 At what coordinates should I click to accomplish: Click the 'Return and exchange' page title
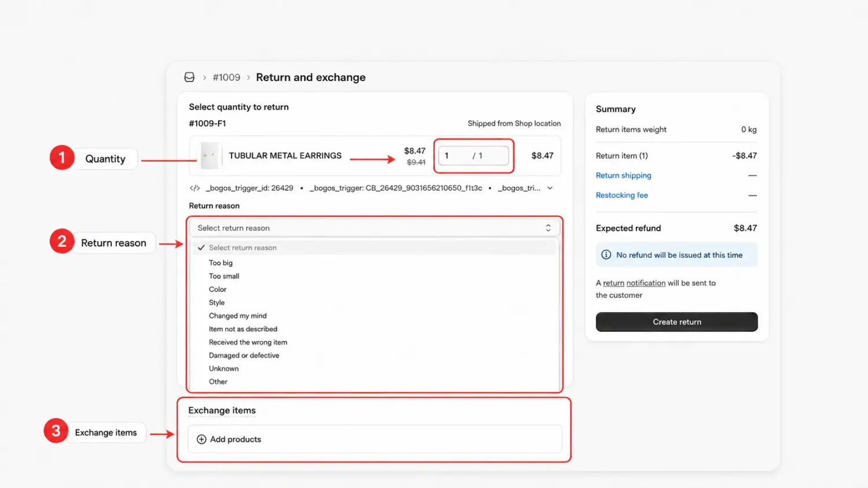click(311, 77)
